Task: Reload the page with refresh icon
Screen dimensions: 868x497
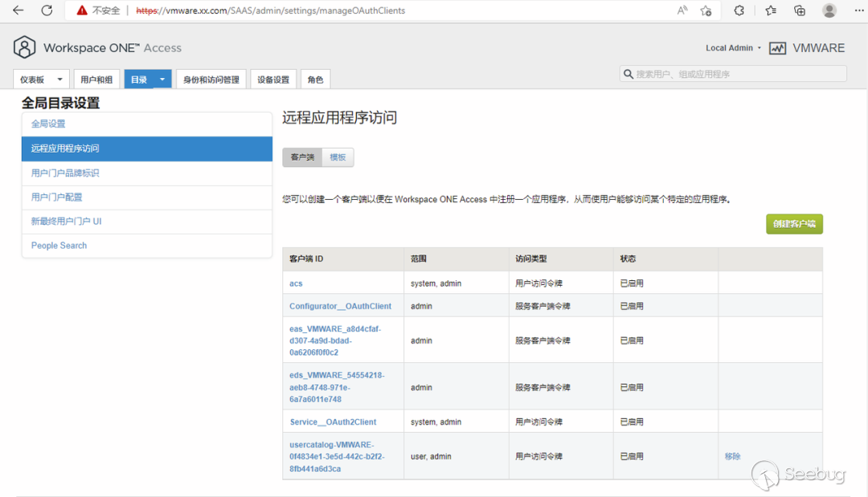Action: point(47,10)
